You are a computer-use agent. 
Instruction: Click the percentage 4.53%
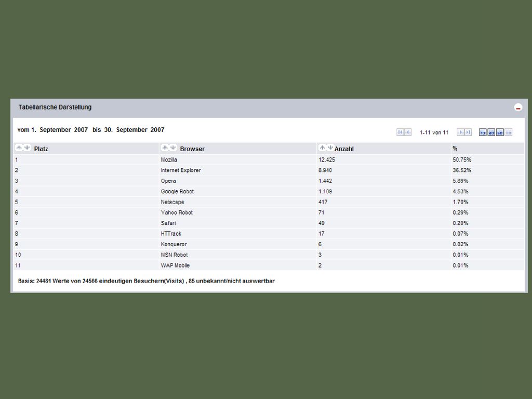click(x=460, y=191)
